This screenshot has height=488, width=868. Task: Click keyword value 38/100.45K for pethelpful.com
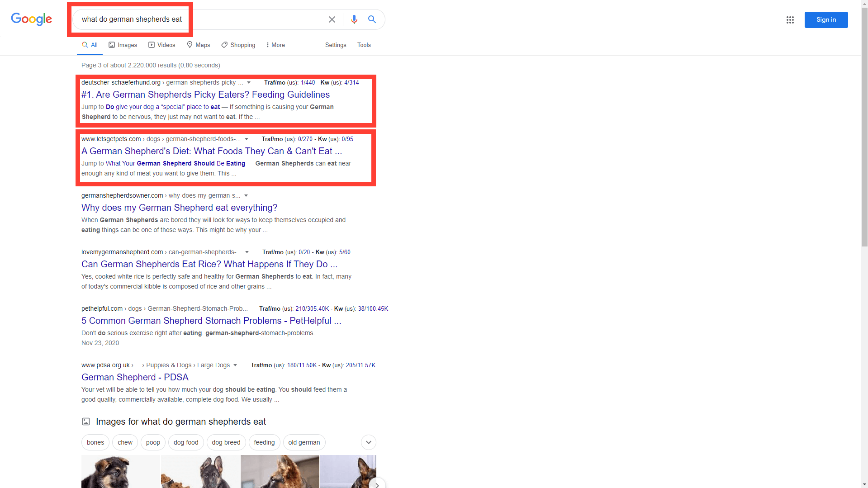pos(373,309)
